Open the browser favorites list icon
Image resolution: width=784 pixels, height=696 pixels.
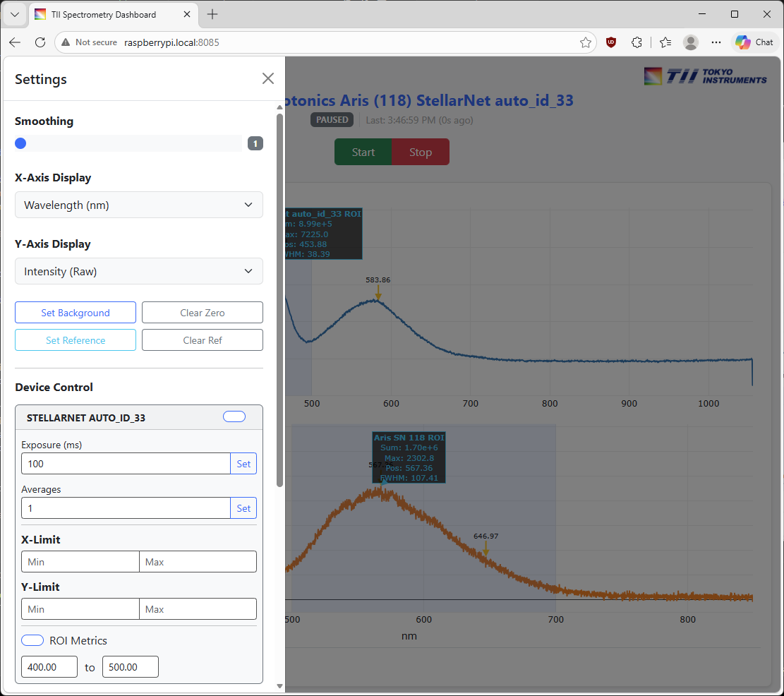coord(665,42)
